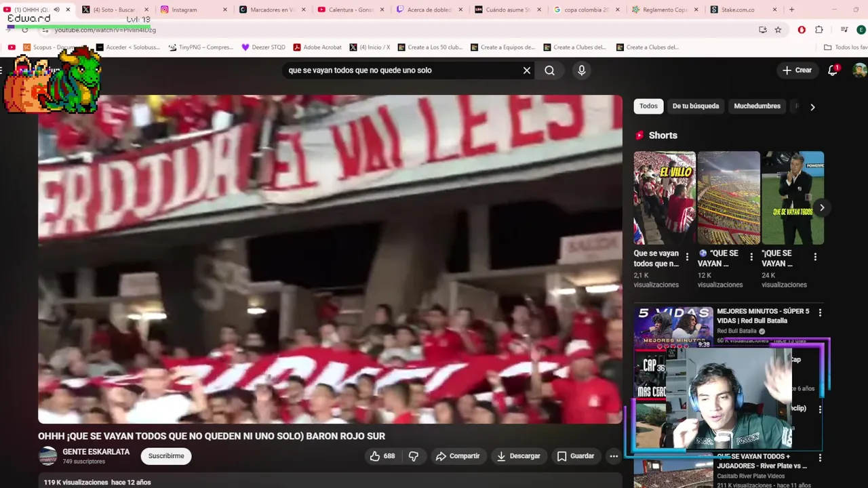Open options for the 12 K views Short
Screen dimensions: 868x488
tap(751, 257)
